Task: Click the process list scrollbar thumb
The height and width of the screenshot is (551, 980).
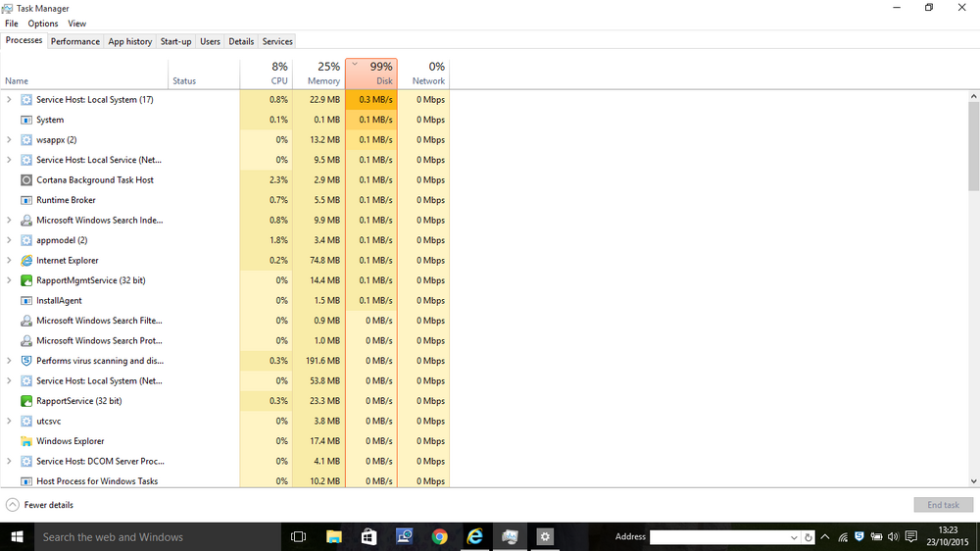Action: pos(974,146)
